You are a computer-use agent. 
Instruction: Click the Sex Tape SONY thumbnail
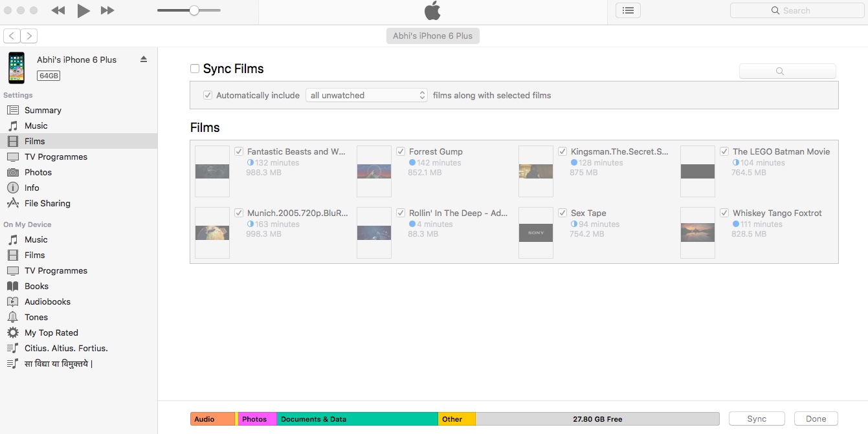click(536, 233)
